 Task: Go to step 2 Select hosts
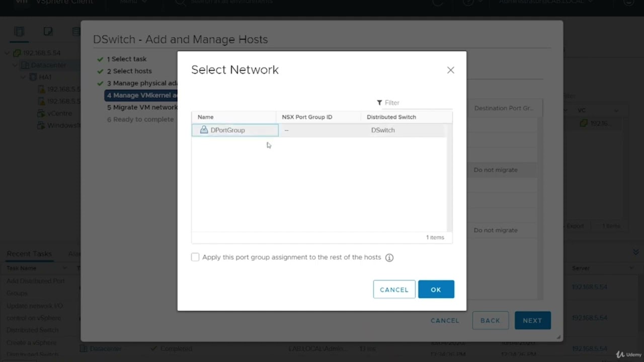click(x=129, y=71)
